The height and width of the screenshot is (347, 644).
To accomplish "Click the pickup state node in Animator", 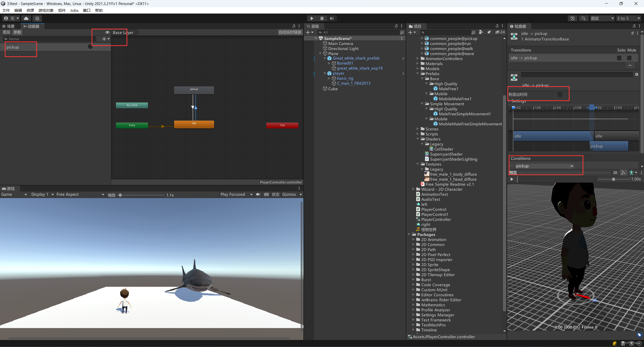I will 194,89.
